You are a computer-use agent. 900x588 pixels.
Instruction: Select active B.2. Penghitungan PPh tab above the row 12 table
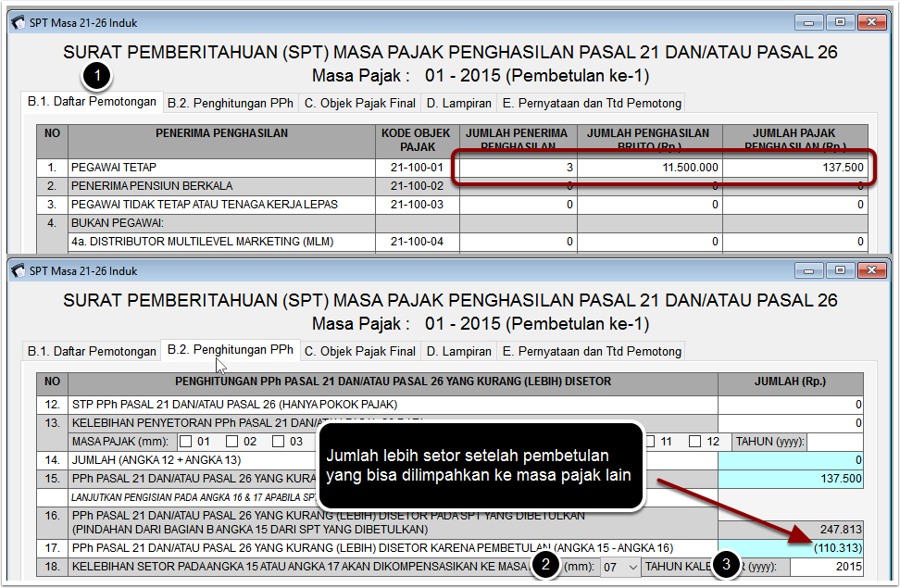[231, 350]
